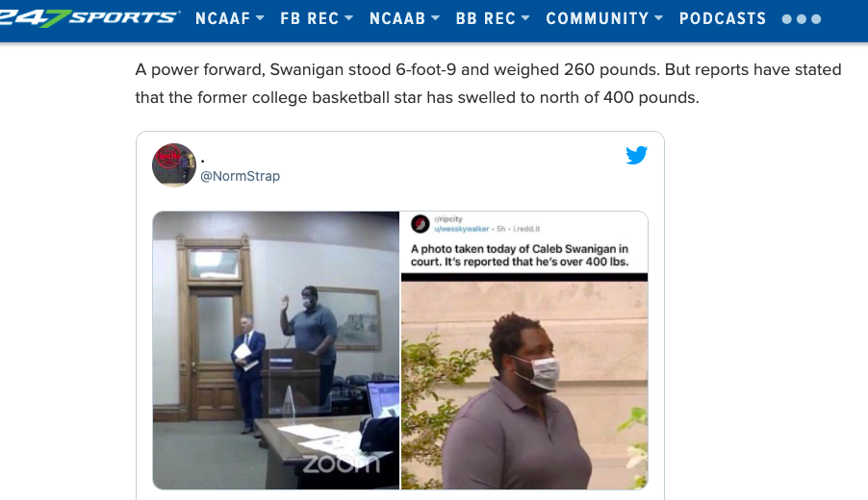
Task: Expand the FB REC dropdown arrow
Action: pos(348,18)
